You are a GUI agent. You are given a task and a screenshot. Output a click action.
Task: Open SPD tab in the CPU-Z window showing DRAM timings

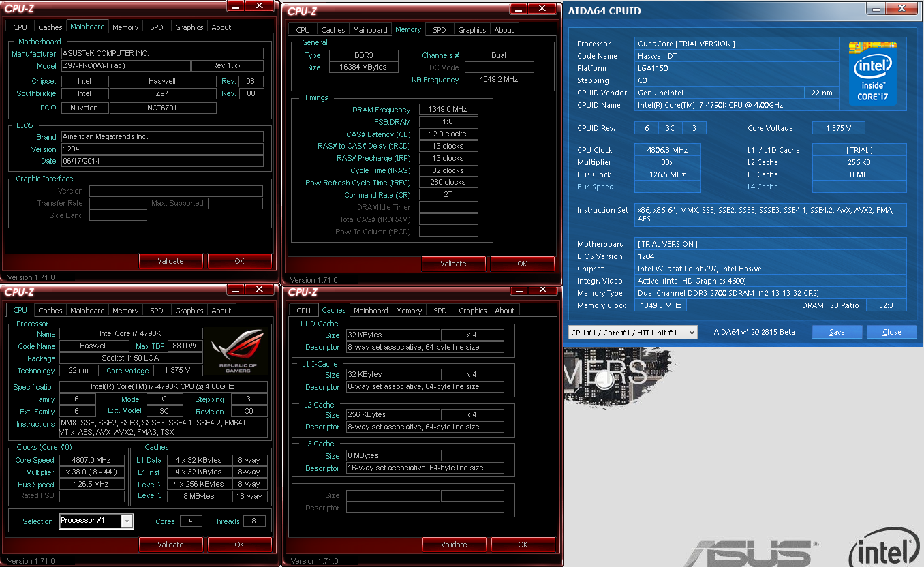[440, 30]
